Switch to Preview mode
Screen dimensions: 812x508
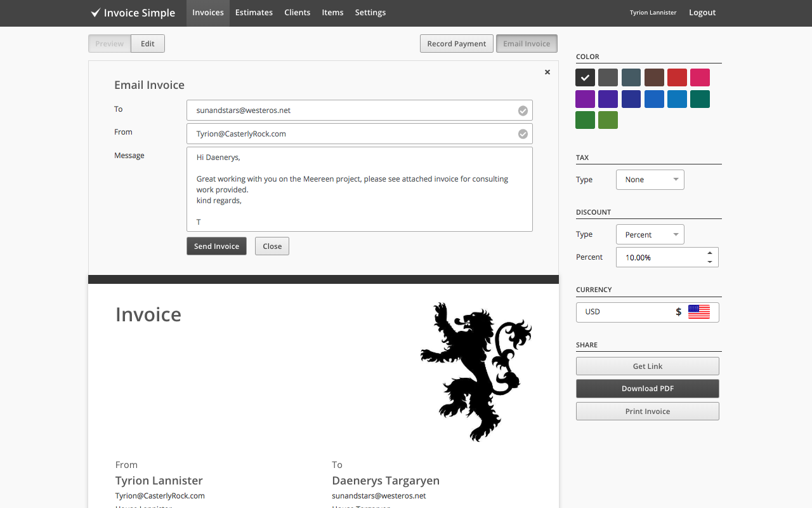tap(110, 44)
